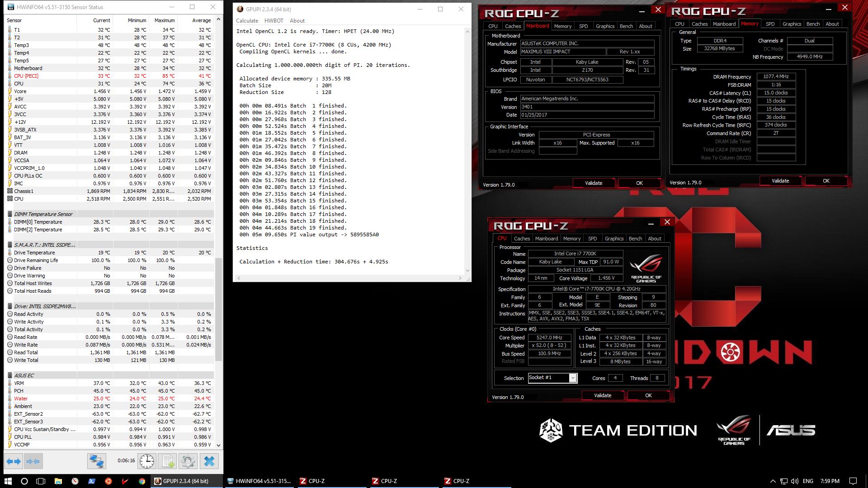The height and width of the screenshot is (488, 868).
Task: Open HWiNFO sensor settings gear icon
Action: [188, 461]
